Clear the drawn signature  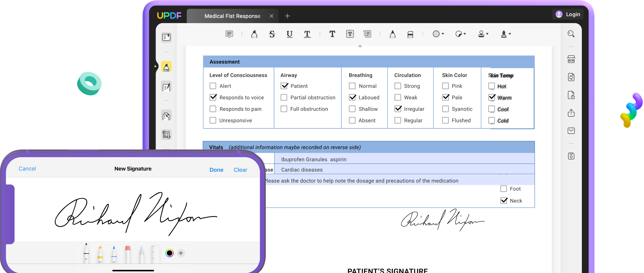(240, 170)
